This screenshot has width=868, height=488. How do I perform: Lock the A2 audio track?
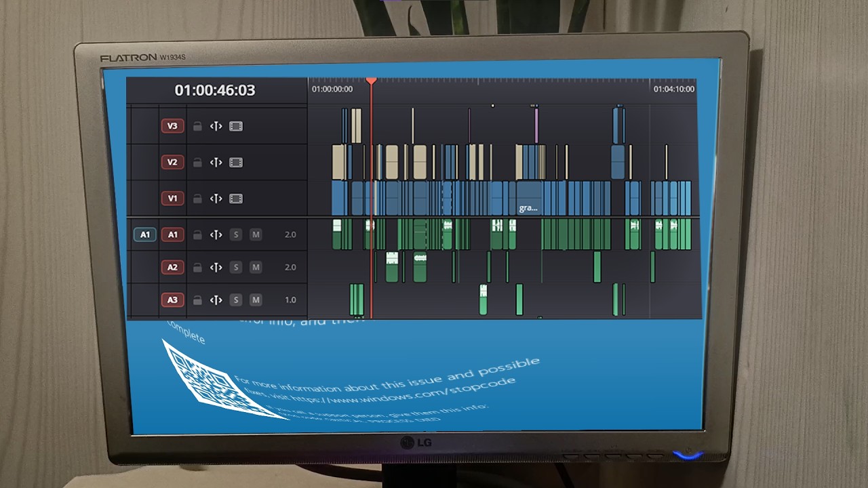click(x=197, y=267)
